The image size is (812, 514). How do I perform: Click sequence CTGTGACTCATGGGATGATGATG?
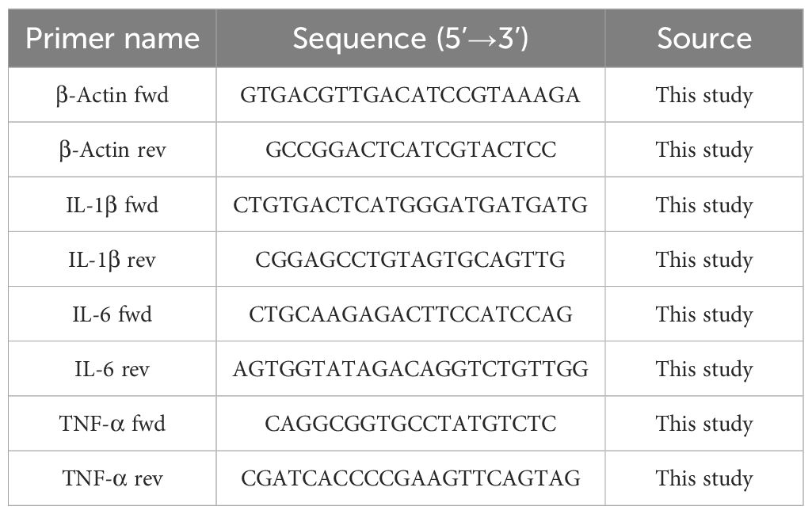[x=410, y=205]
